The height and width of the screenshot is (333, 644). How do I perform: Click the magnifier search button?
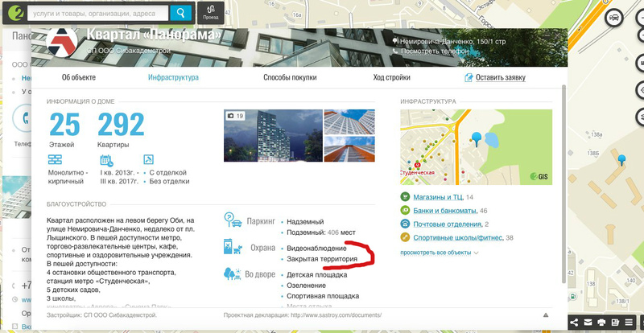point(180,13)
